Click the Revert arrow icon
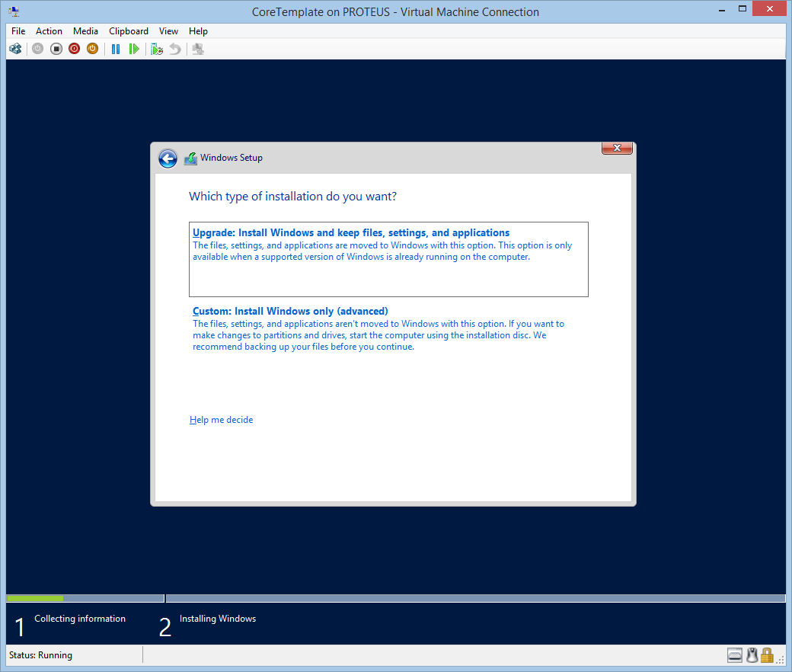 (x=175, y=49)
